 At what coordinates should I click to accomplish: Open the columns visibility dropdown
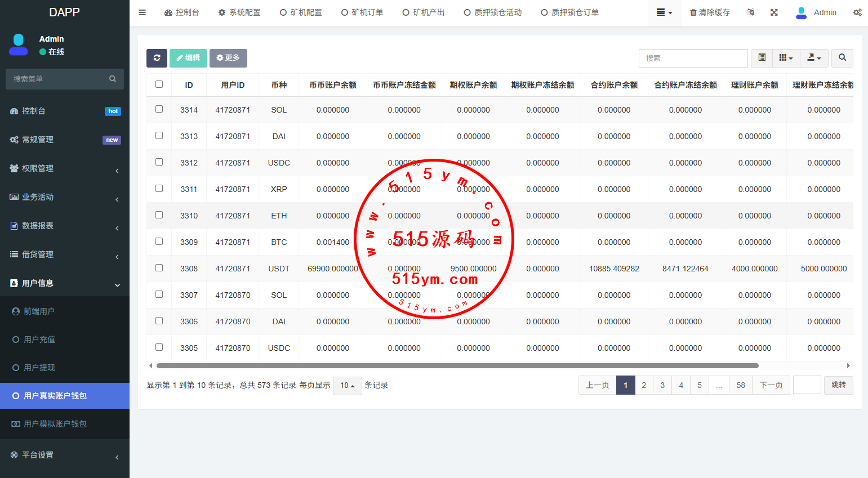[x=786, y=58]
